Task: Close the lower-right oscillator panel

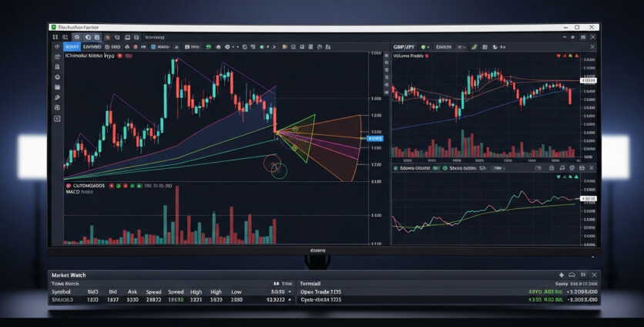Action: pos(592,168)
